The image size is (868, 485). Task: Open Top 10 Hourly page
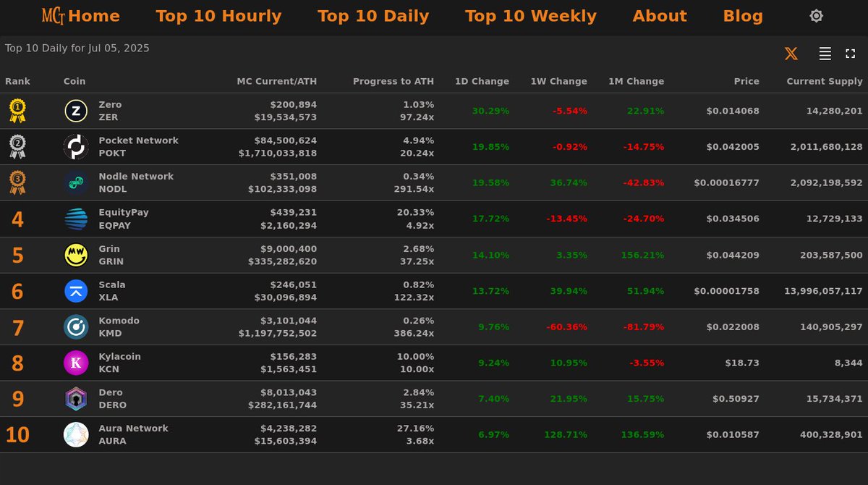click(x=218, y=16)
